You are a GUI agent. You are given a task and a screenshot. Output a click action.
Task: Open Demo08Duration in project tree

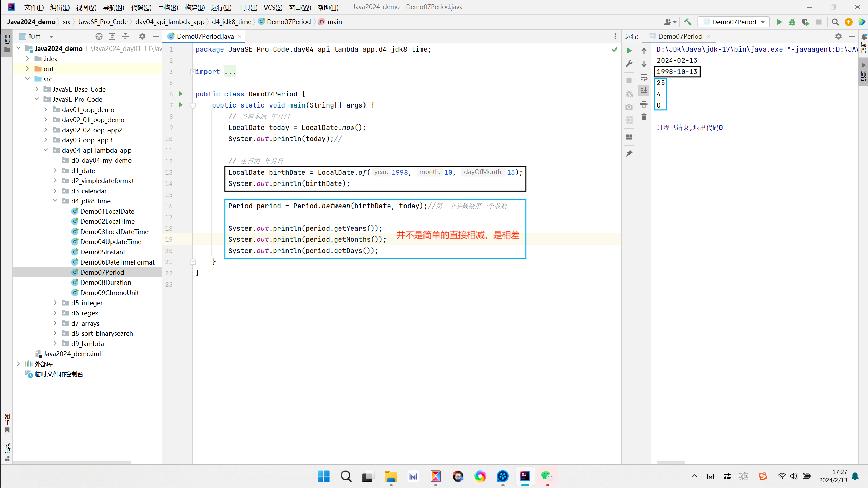pyautogui.click(x=105, y=282)
